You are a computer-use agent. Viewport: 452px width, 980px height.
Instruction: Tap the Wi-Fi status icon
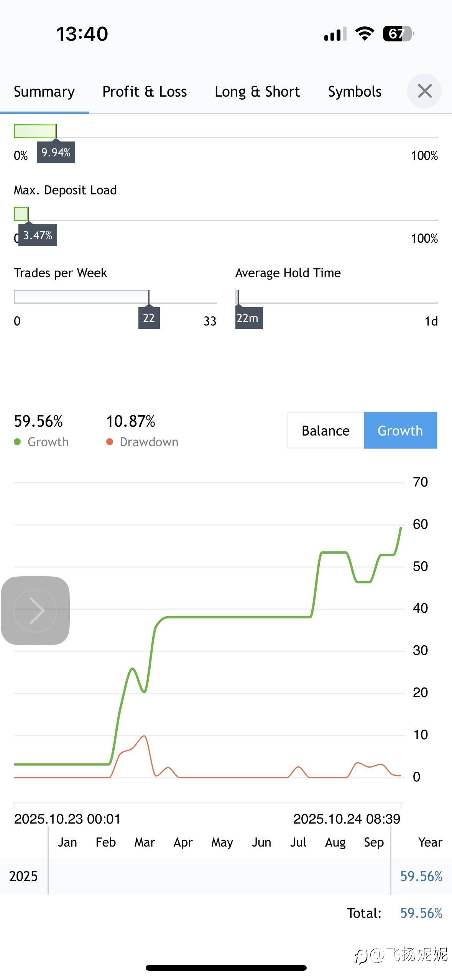point(365,34)
